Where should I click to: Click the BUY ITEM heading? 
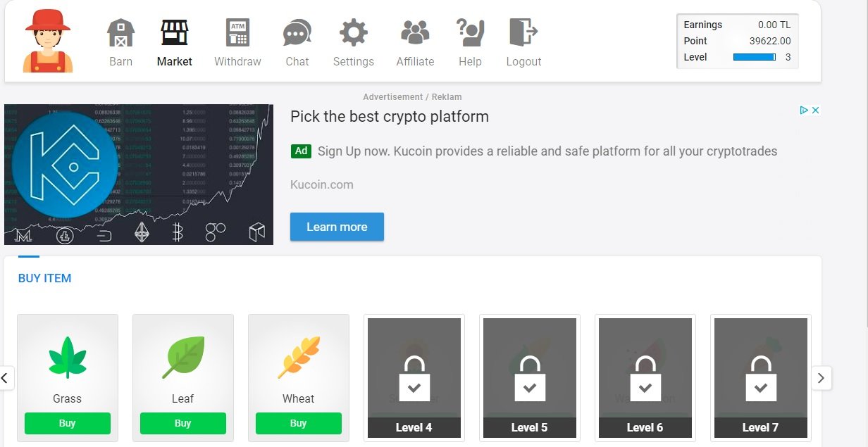pyautogui.click(x=44, y=278)
